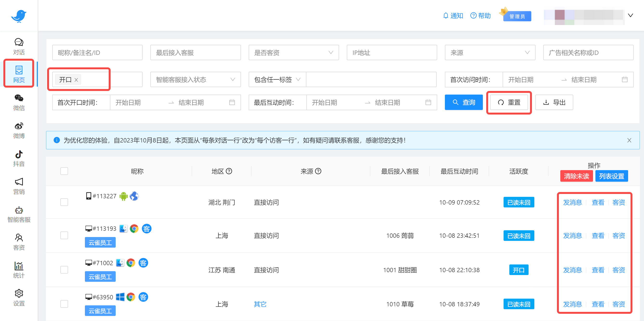Image resolution: width=644 pixels, height=321 pixels.
Task: Open the 设置 settings section
Action: (19, 297)
